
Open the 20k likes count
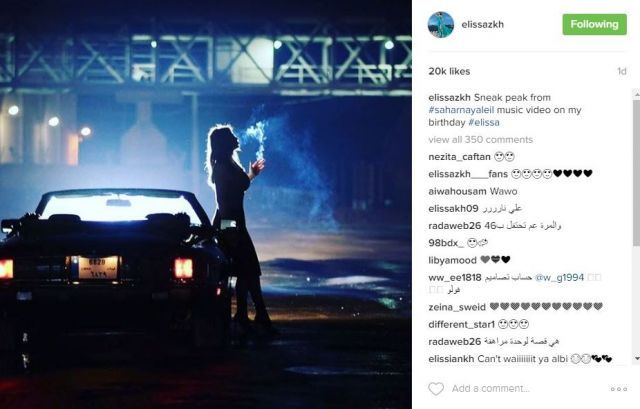[x=449, y=71]
